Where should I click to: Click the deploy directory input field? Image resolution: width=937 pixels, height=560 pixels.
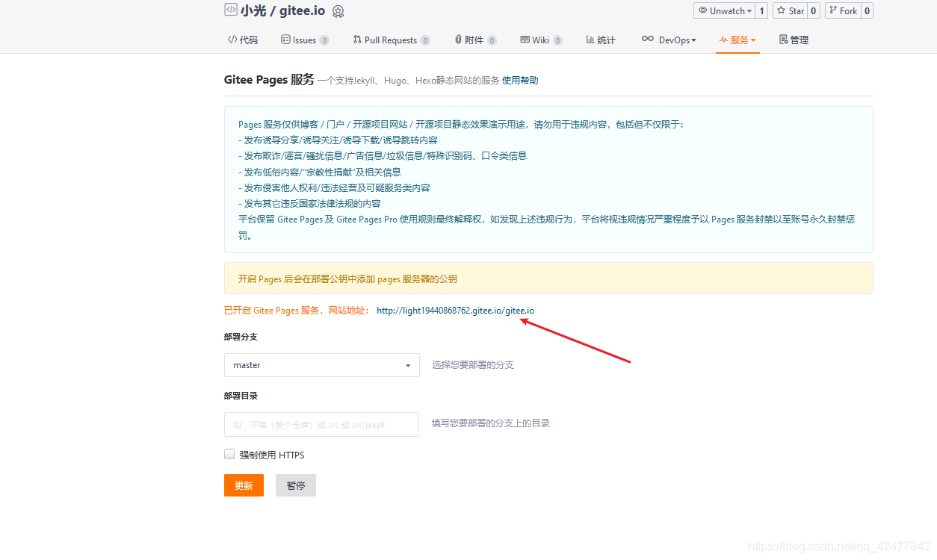point(321,424)
